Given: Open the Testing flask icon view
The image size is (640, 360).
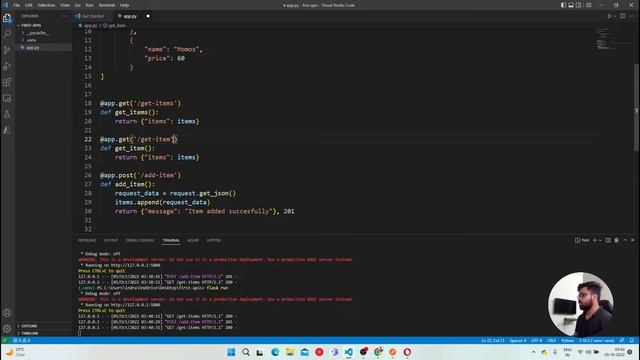Looking at the screenshot, I should (7, 114).
